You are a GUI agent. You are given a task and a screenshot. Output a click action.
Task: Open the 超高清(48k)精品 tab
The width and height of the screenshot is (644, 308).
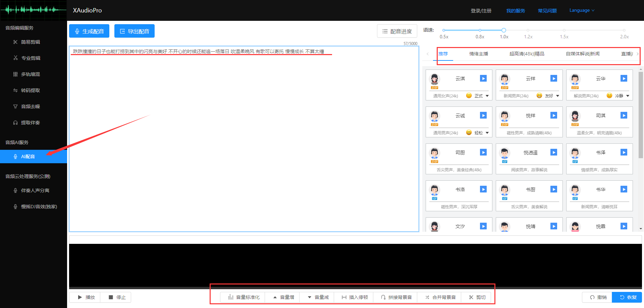[x=527, y=54]
